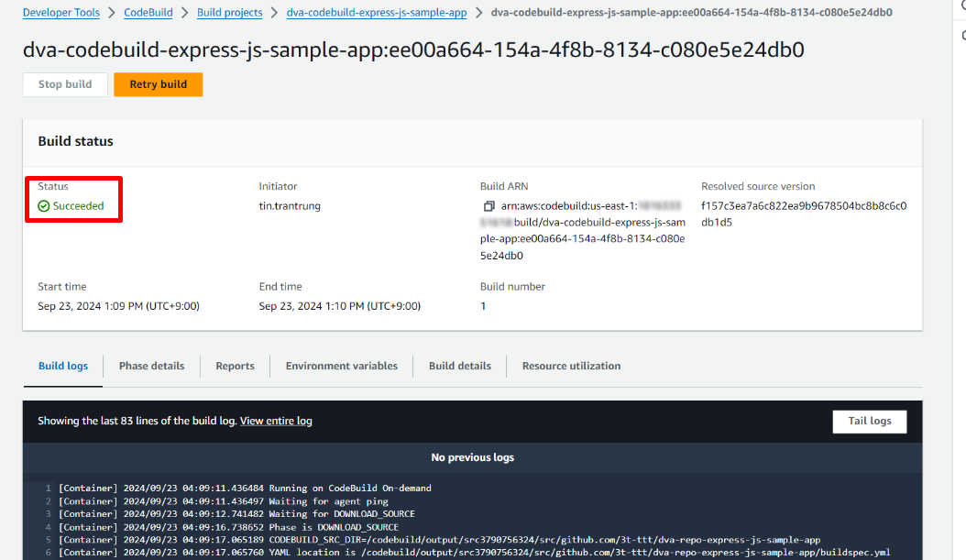Click build number 1 link
Screen dimensions: 966x560
[x=483, y=306]
